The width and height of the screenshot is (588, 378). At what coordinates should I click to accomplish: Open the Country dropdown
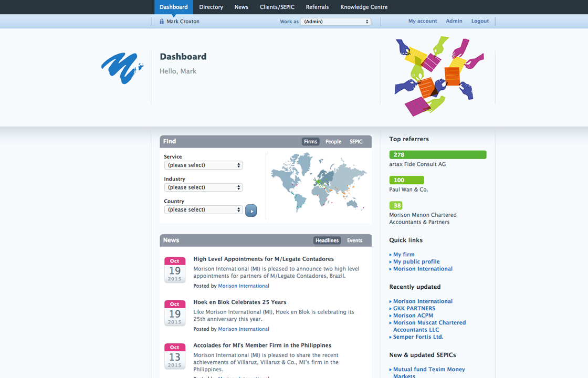click(x=203, y=209)
